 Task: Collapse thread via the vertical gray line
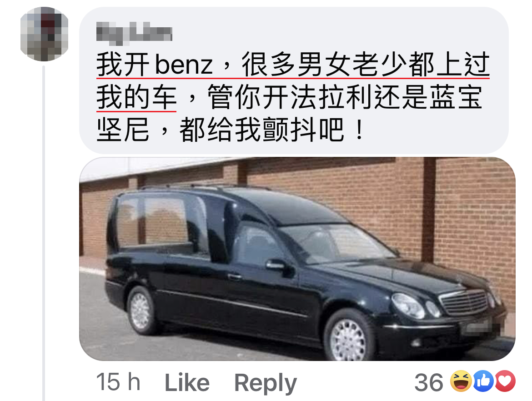point(44,233)
